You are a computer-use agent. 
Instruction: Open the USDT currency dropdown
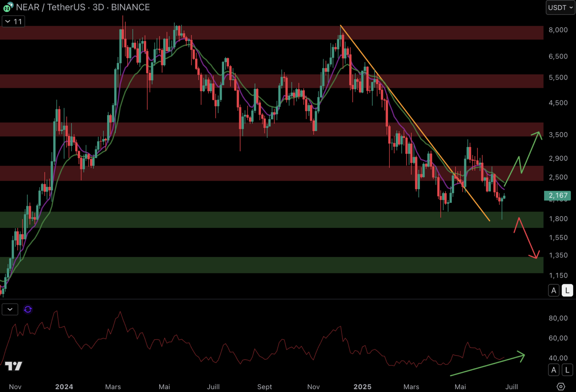tap(560, 7)
